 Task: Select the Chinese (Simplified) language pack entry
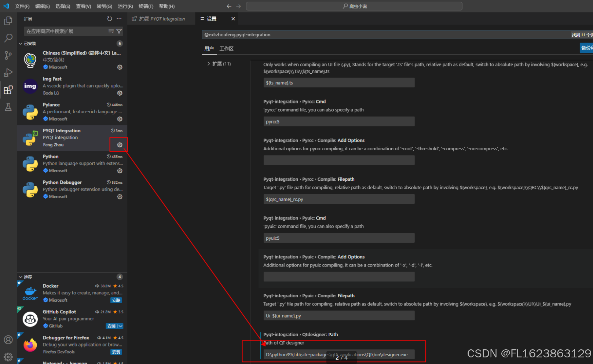[72, 60]
